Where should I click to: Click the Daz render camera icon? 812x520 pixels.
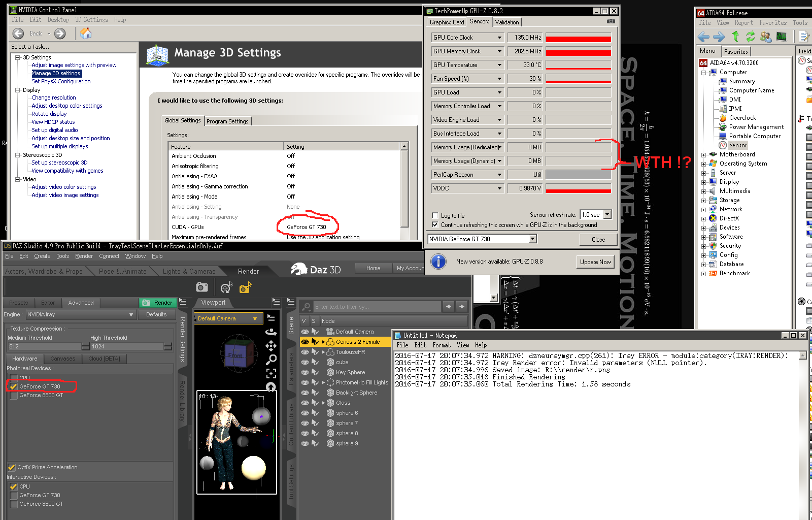point(202,287)
